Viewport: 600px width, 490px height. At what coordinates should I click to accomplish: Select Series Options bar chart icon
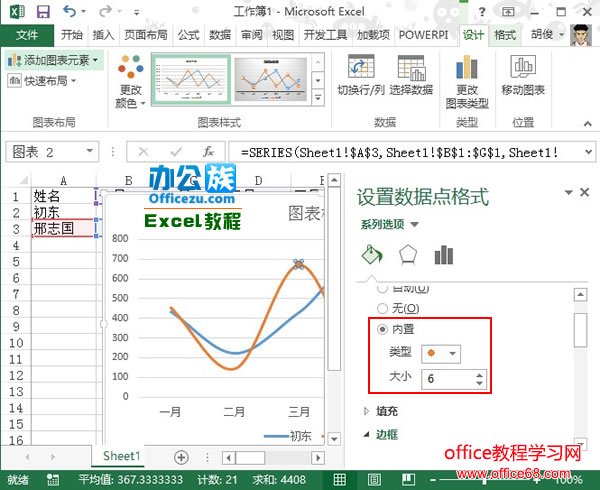(444, 255)
